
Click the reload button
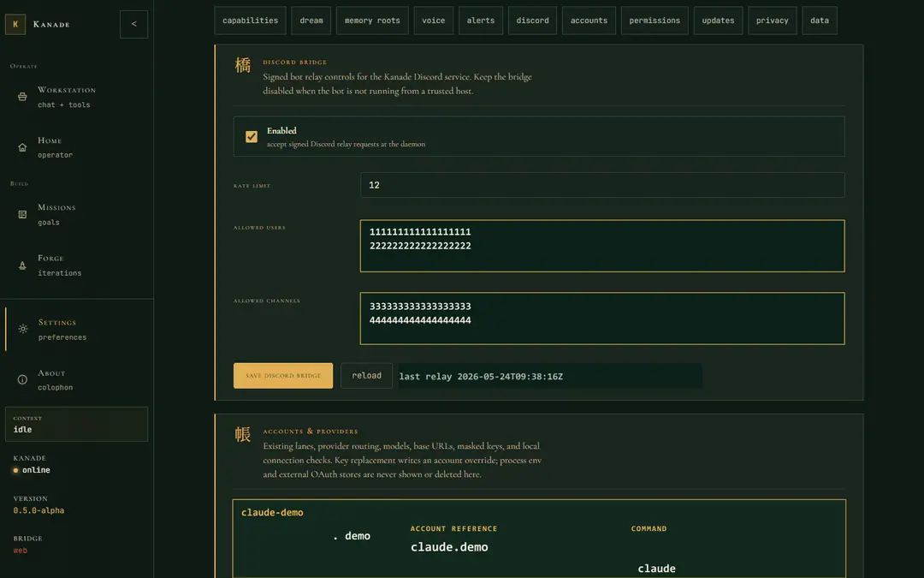(366, 376)
